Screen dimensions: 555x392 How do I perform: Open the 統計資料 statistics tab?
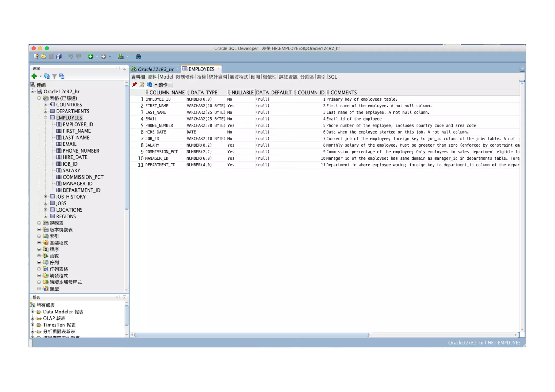tap(218, 77)
